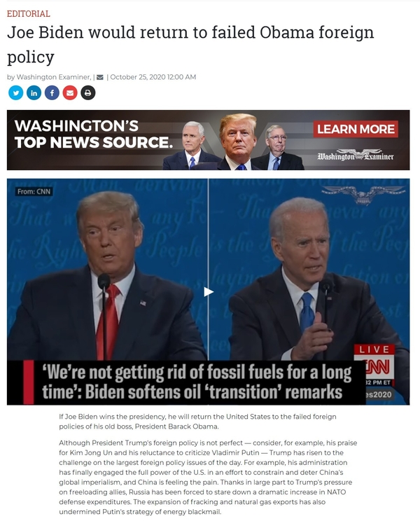Image resolution: width=420 pixels, height=521 pixels.
Task: Share the article on LinkedIn
Action: click(34, 92)
